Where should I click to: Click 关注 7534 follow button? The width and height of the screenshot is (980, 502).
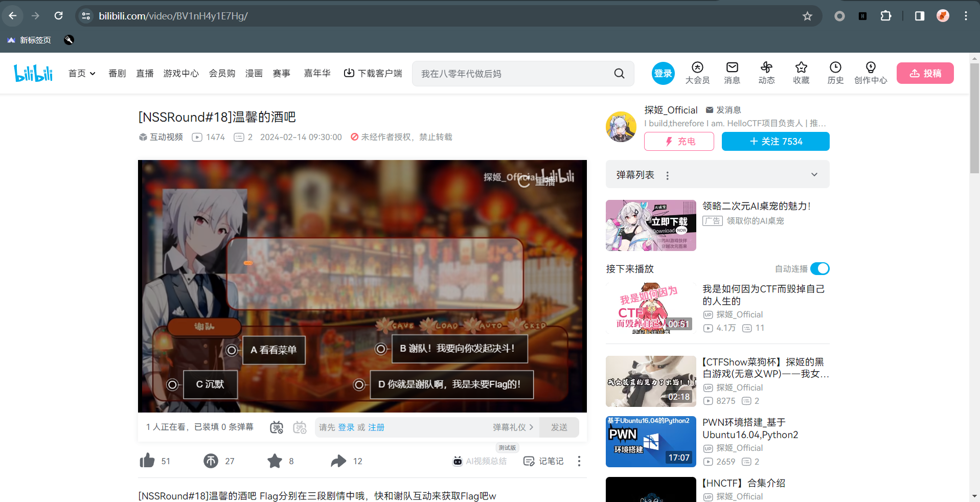[776, 142]
